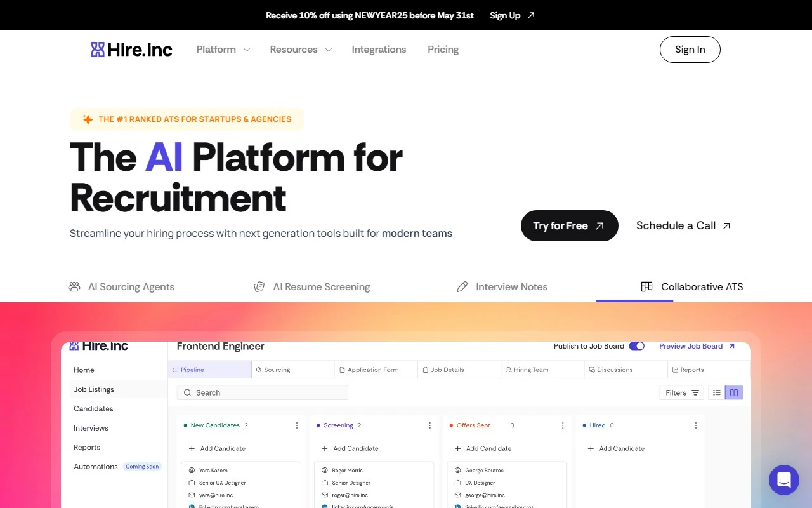Image resolution: width=812 pixels, height=508 pixels.
Task: Click the AI Resume Screening icon
Action: [x=259, y=287]
